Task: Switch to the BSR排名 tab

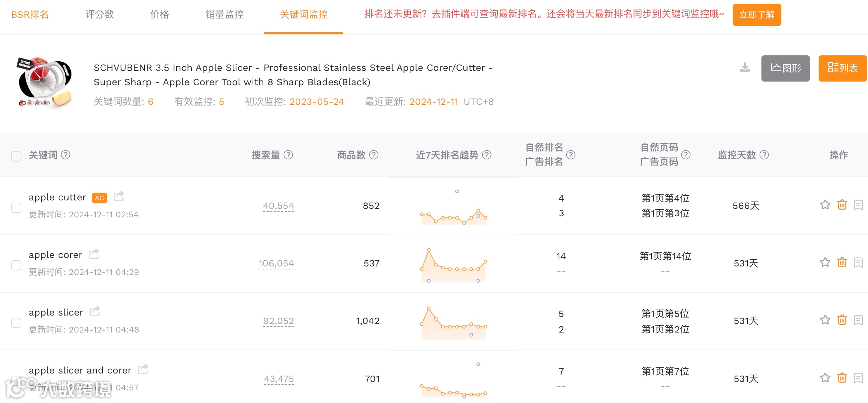Action: click(x=30, y=15)
